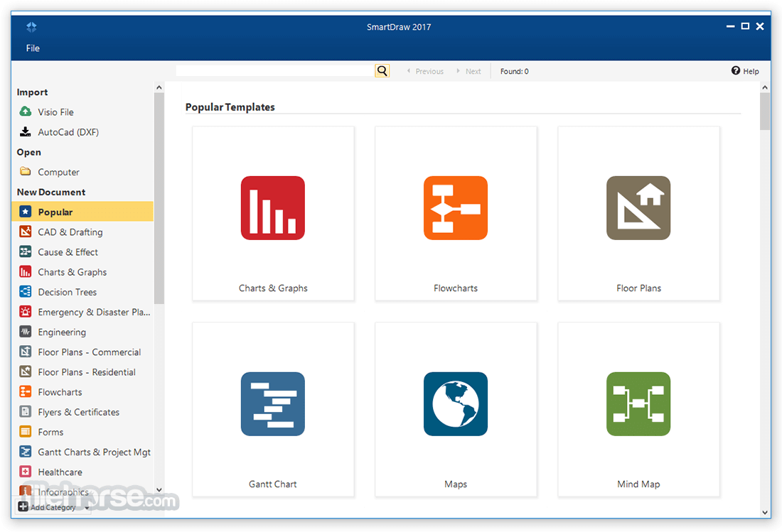Image resolution: width=782 pixels, height=532 pixels.
Task: Select Emergency & Disaster Planning category
Action: pos(82,312)
